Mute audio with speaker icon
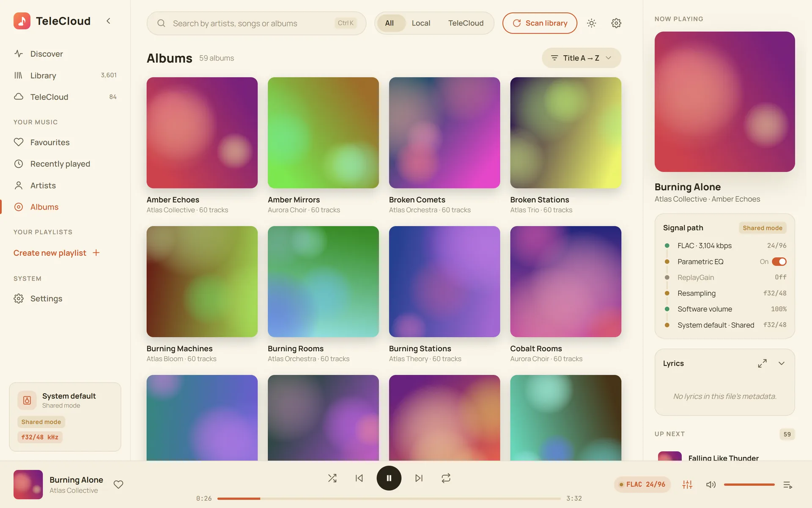The width and height of the screenshot is (812, 508). [x=711, y=485]
